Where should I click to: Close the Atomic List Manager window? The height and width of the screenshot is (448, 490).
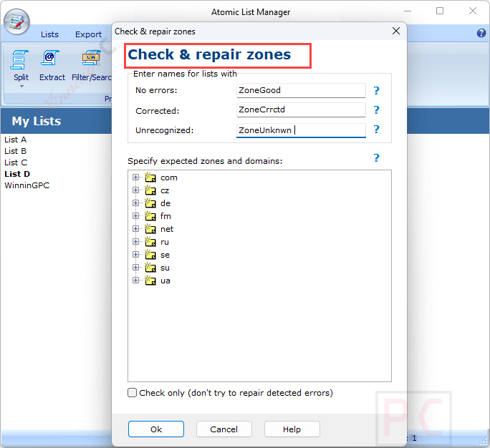coord(473,11)
